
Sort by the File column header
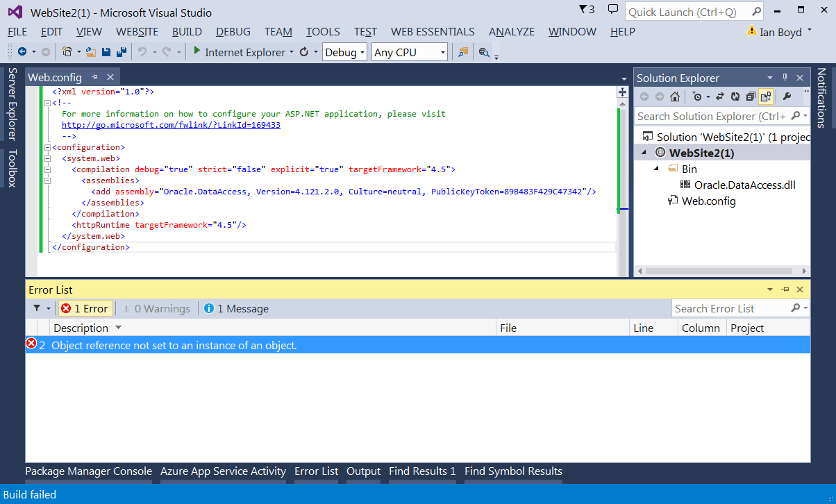point(563,328)
